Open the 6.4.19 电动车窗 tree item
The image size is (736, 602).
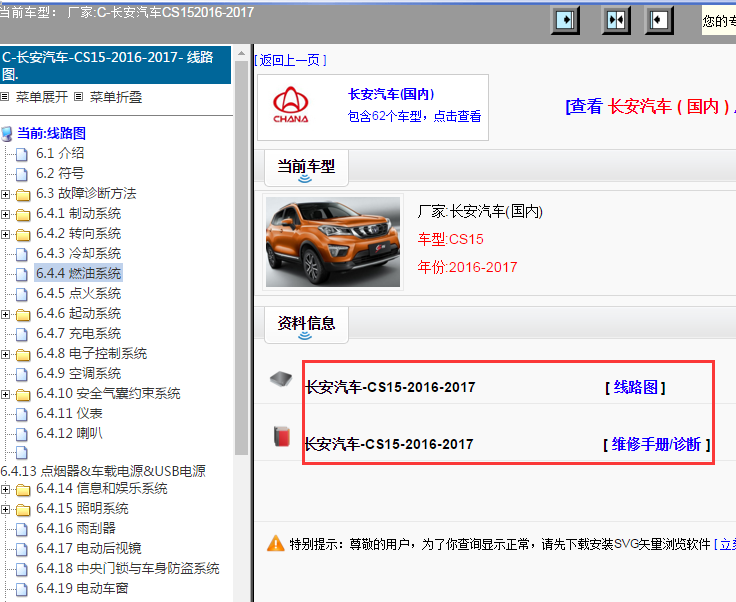click(x=82, y=588)
